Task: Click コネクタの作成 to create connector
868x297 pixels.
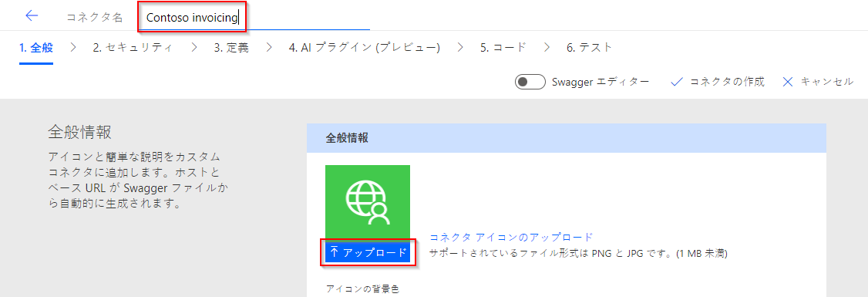Action: [x=718, y=82]
